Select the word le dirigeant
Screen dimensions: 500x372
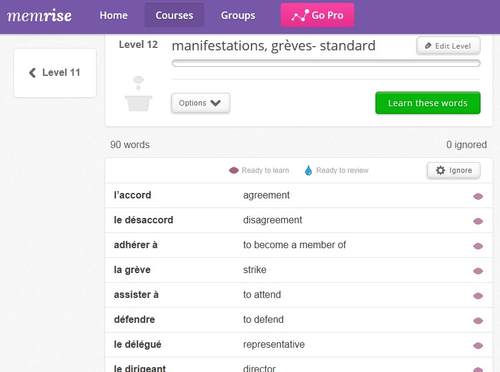[140, 368]
